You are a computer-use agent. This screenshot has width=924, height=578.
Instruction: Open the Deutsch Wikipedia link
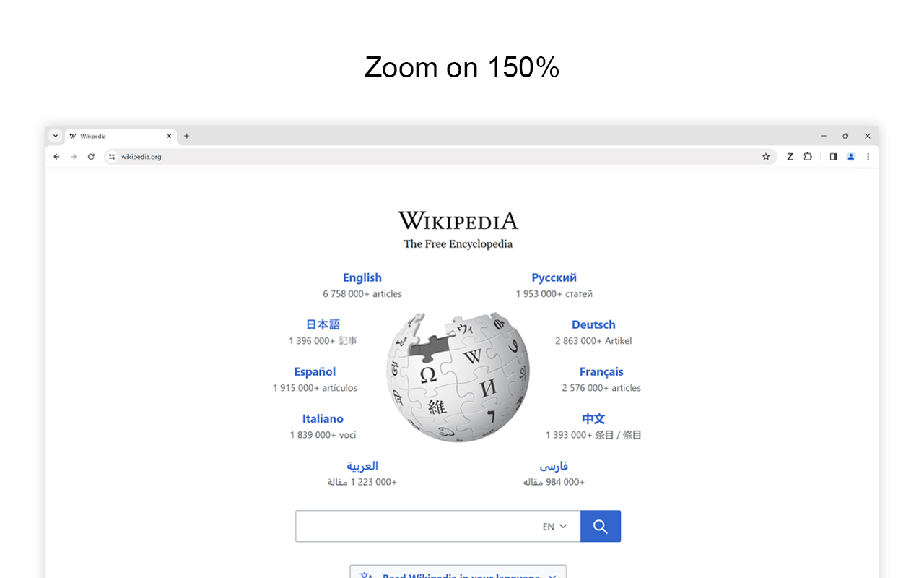coord(593,324)
